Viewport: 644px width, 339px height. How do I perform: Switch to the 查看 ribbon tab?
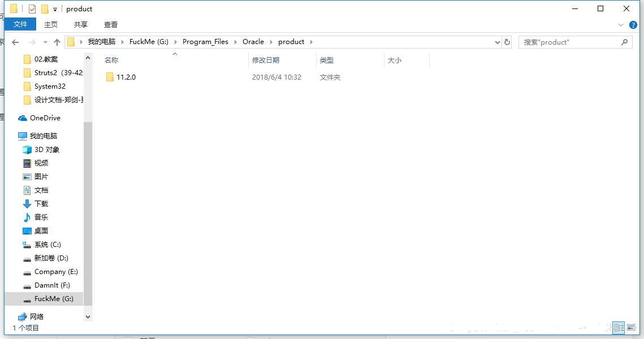111,24
